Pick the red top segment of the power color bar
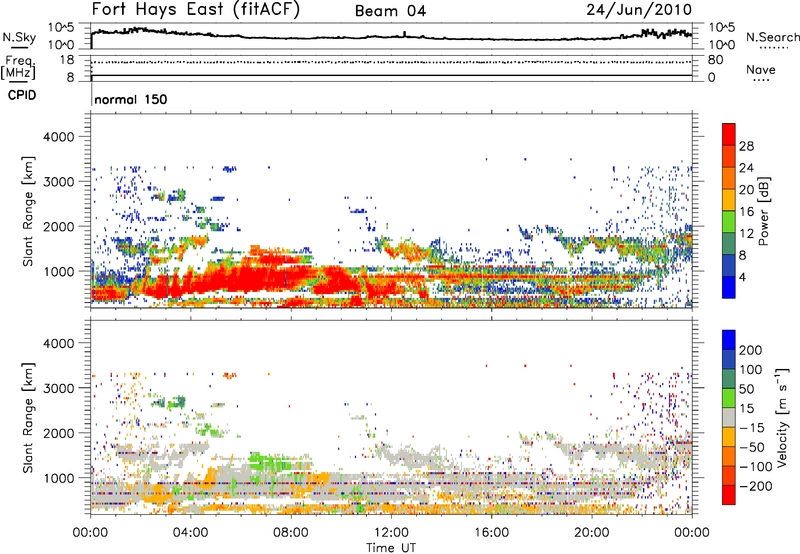Image resolution: width=800 pixels, height=554 pixels. click(729, 134)
